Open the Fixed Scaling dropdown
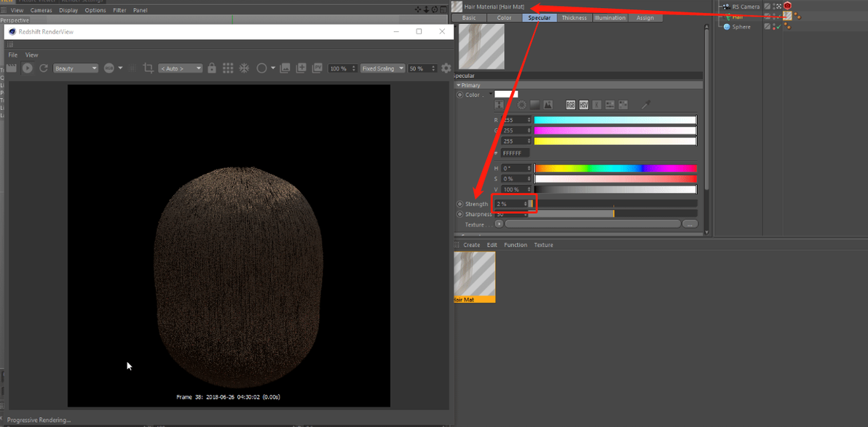868x427 pixels. (x=382, y=68)
